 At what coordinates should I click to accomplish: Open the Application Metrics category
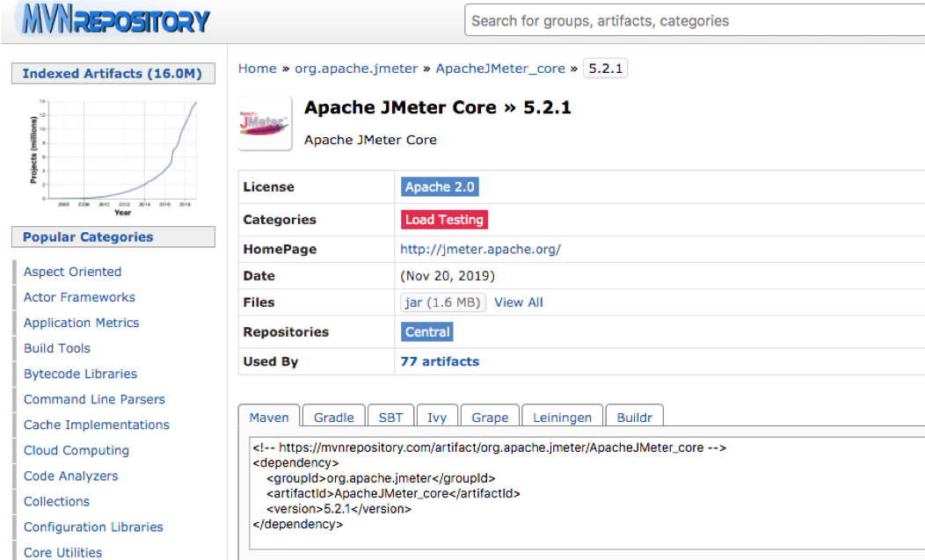click(82, 323)
